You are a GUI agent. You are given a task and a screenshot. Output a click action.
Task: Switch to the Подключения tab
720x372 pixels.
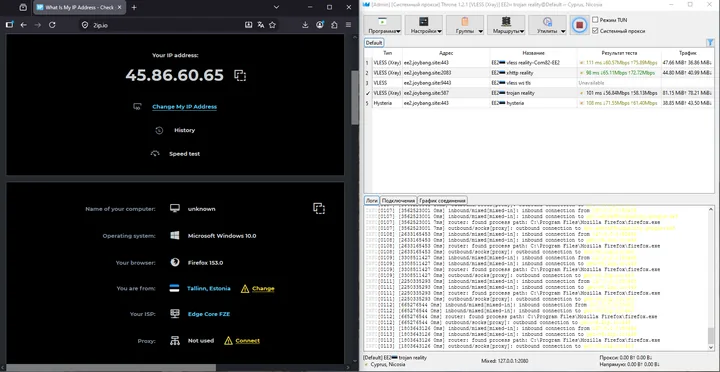[x=398, y=200]
